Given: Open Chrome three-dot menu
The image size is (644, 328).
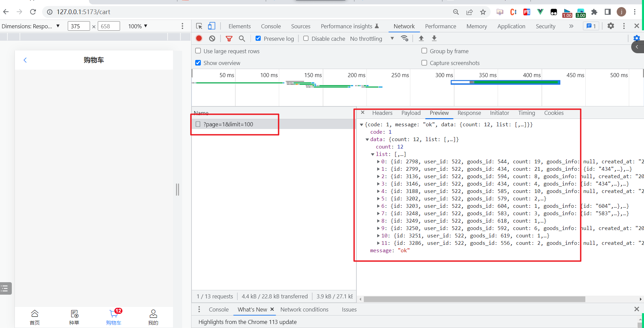Looking at the screenshot, I should [x=635, y=12].
